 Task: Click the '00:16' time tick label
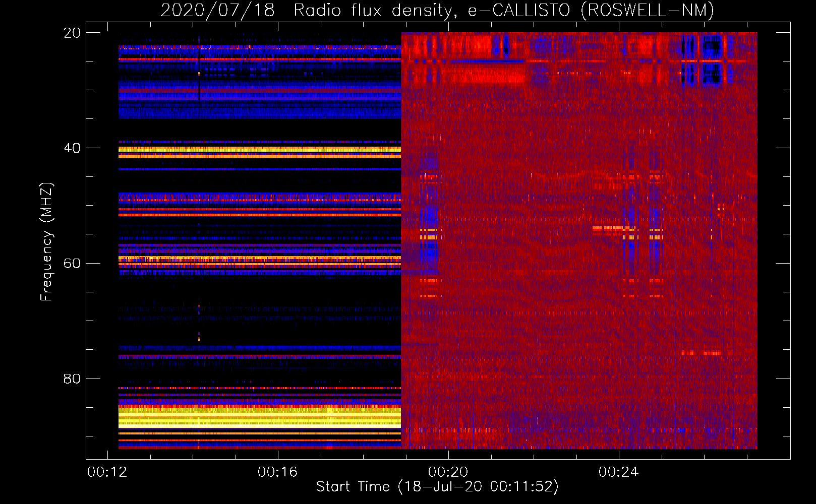coord(278,472)
